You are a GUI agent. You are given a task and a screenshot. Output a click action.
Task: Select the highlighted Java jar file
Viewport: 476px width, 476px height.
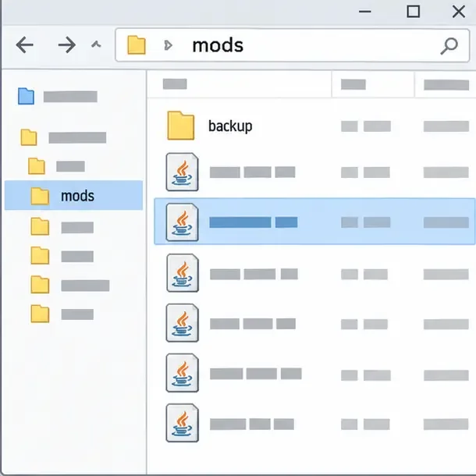tap(314, 222)
